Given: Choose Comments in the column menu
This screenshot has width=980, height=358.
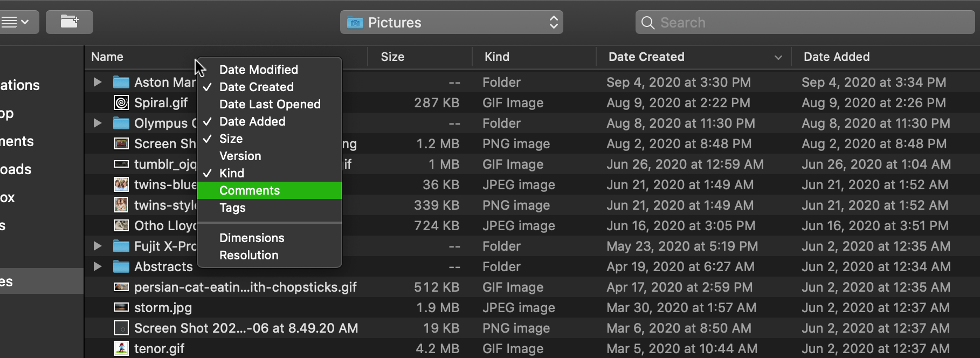Looking at the screenshot, I should click(x=250, y=190).
